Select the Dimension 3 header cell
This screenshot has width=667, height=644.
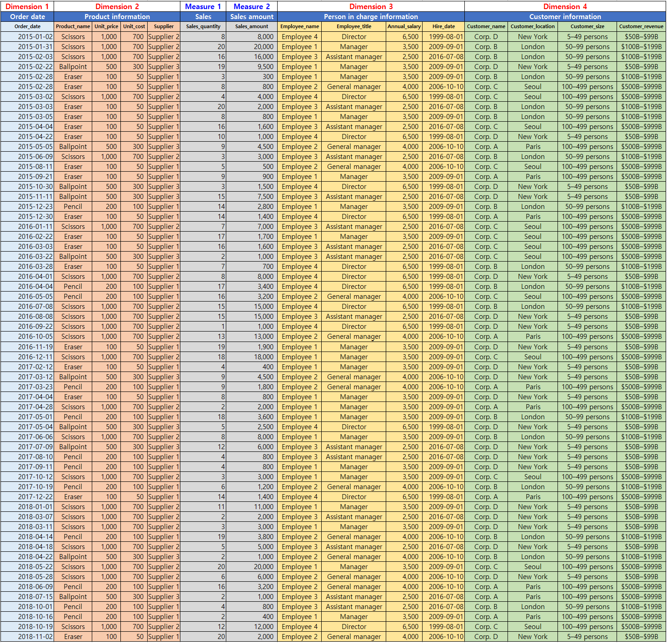pyautogui.click(x=371, y=6)
